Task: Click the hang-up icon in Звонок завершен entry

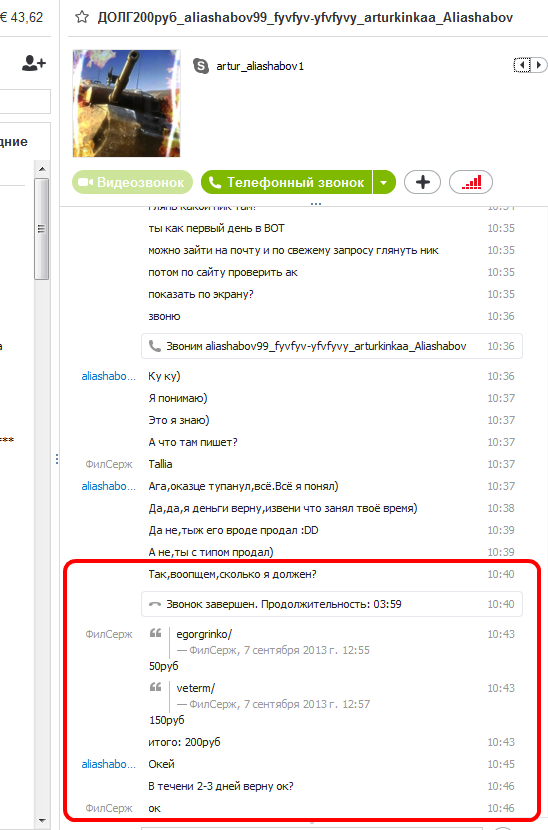Action: pos(155,604)
